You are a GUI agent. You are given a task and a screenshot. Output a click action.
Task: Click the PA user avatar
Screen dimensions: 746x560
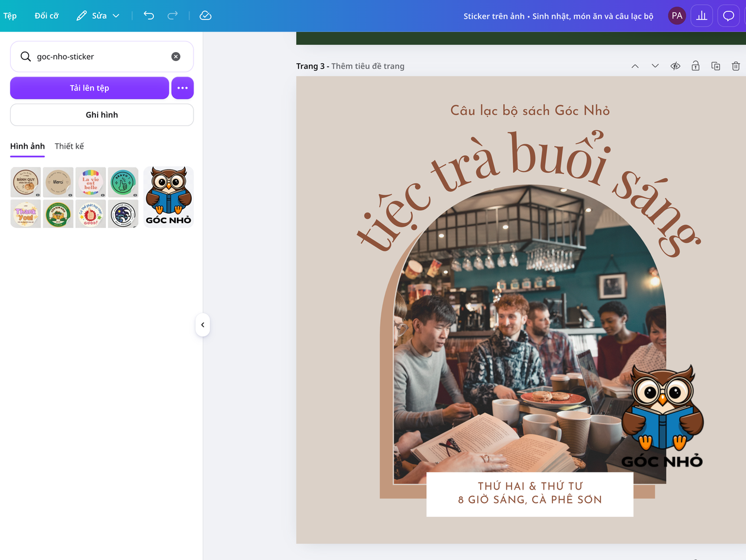tap(677, 16)
